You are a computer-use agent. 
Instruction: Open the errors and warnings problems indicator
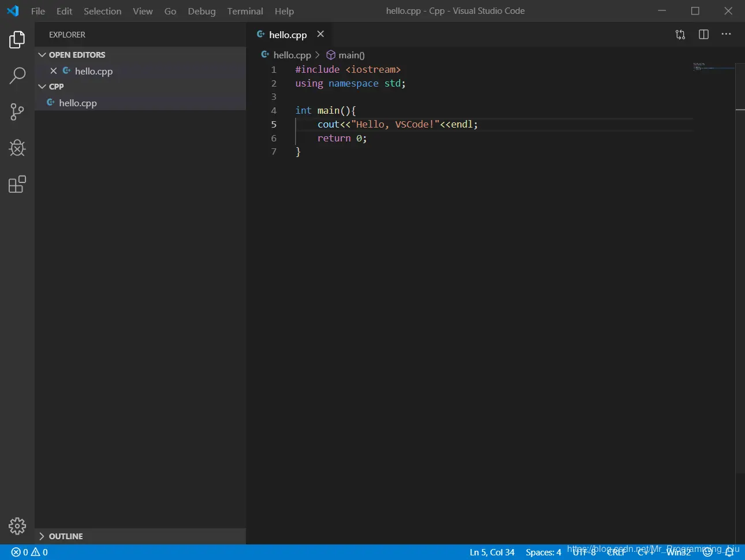[x=29, y=552]
